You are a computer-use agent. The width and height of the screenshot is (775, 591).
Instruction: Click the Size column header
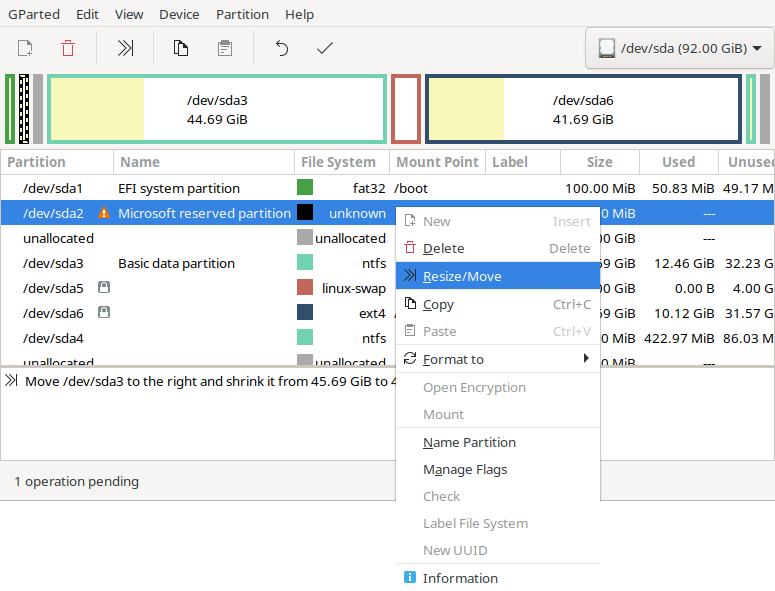coord(599,162)
